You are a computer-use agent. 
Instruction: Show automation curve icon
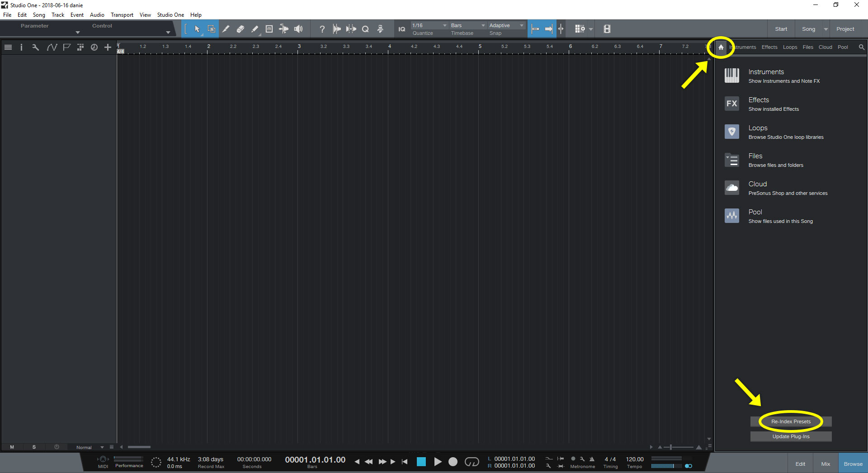pos(52,47)
